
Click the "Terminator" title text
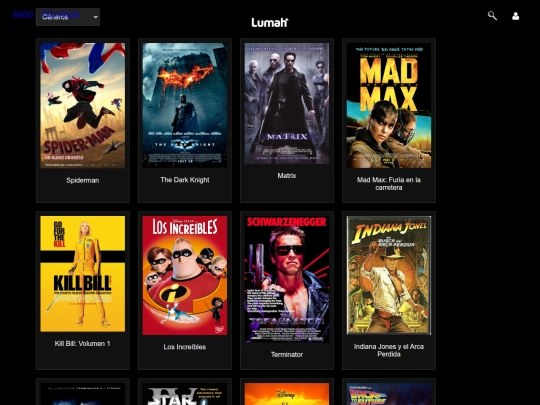(x=287, y=354)
